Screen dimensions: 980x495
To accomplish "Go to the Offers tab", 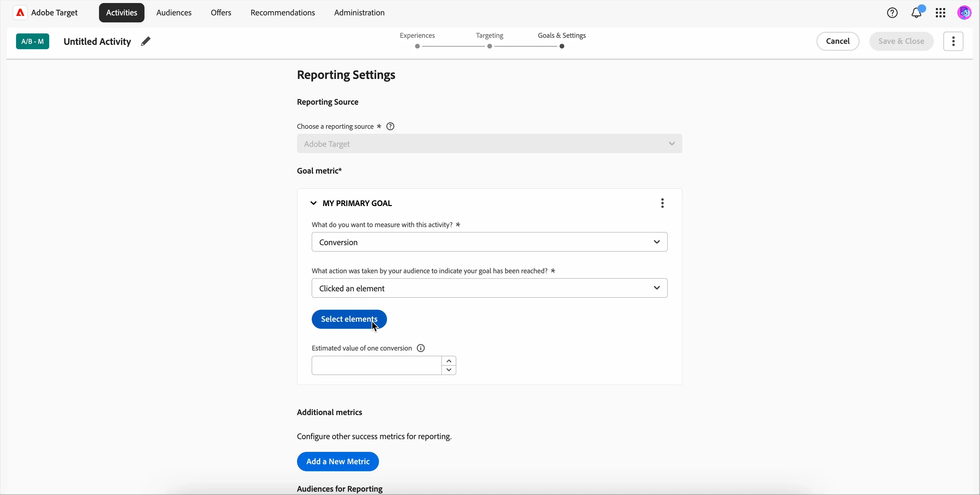I will (x=221, y=13).
